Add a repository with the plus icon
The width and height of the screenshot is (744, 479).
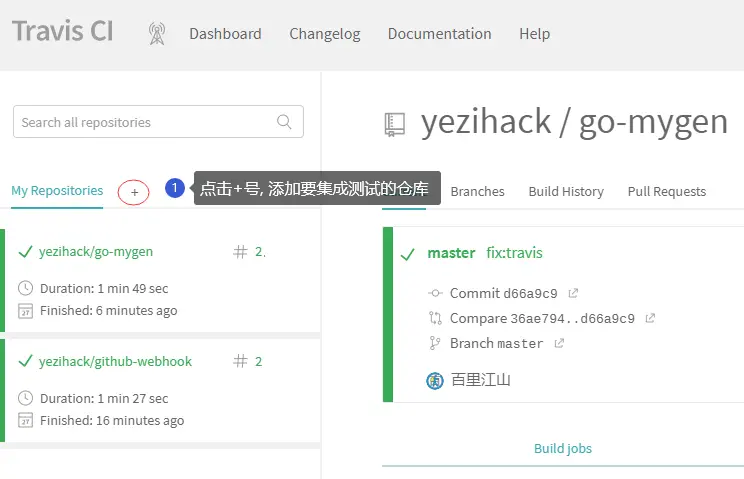[134, 192]
